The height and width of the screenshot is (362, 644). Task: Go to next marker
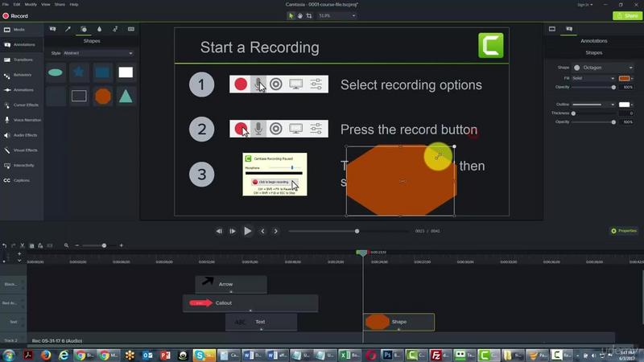click(275, 232)
